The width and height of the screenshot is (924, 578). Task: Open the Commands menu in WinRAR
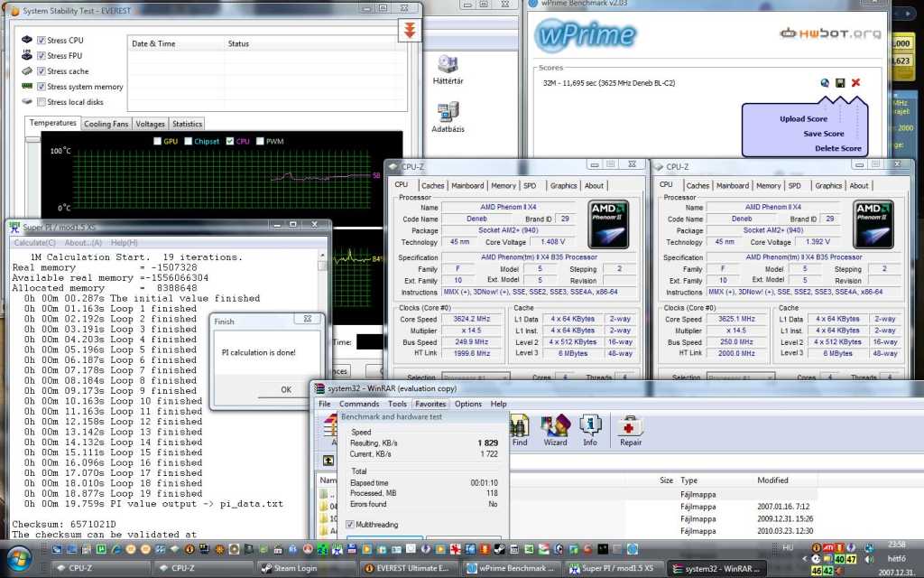(x=359, y=404)
